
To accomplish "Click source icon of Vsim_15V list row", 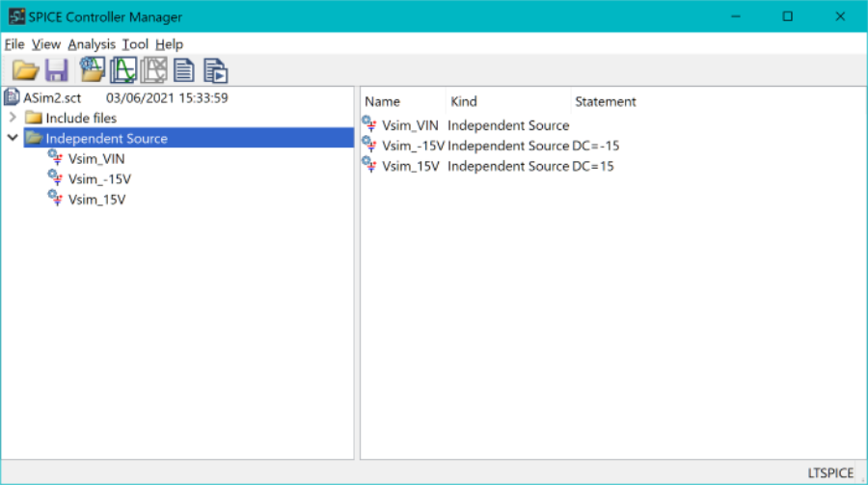I will pyautogui.click(x=369, y=165).
